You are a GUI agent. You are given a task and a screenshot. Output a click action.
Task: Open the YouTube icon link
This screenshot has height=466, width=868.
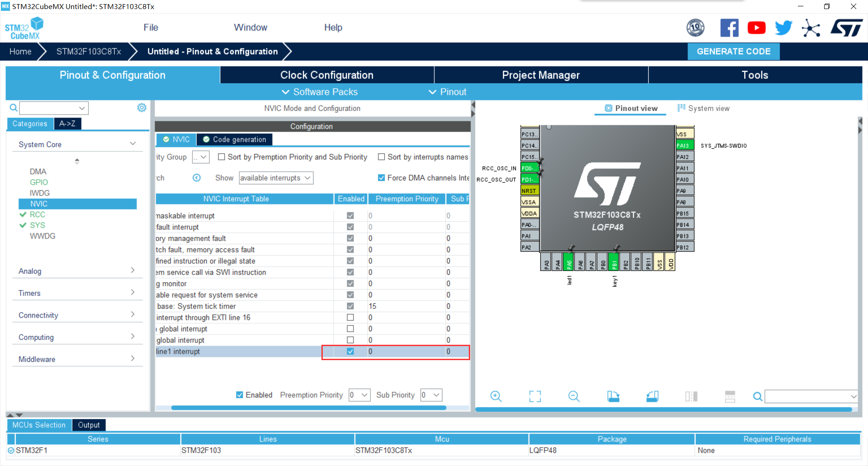point(756,28)
